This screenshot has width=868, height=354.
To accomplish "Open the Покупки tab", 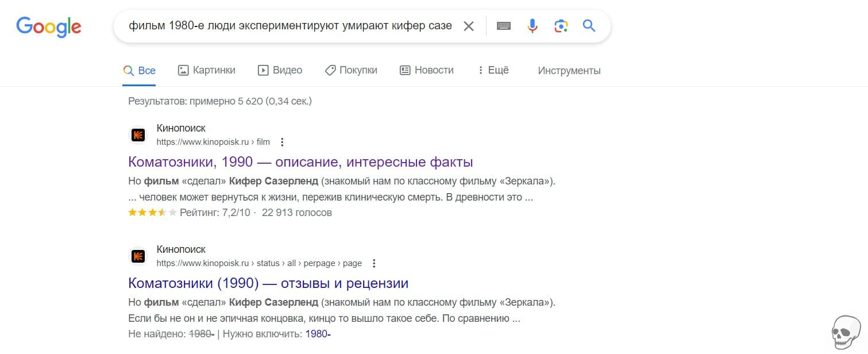I will [x=351, y=70].
